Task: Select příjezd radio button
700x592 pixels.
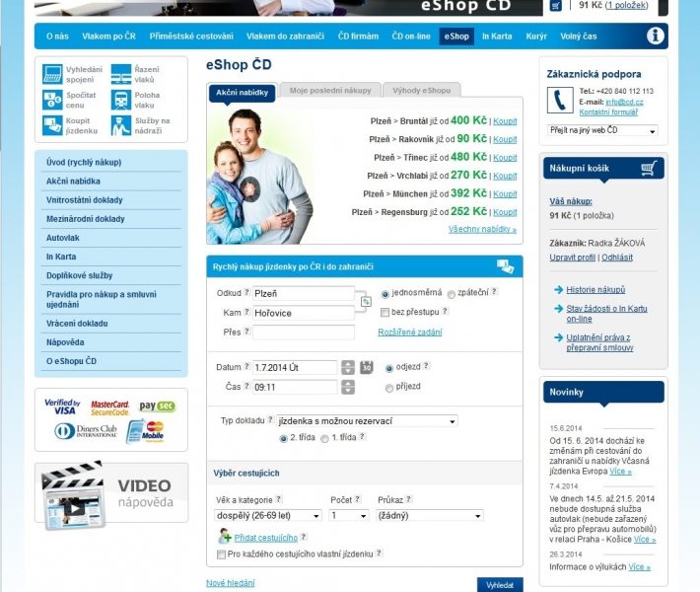Action: point(389,389)
